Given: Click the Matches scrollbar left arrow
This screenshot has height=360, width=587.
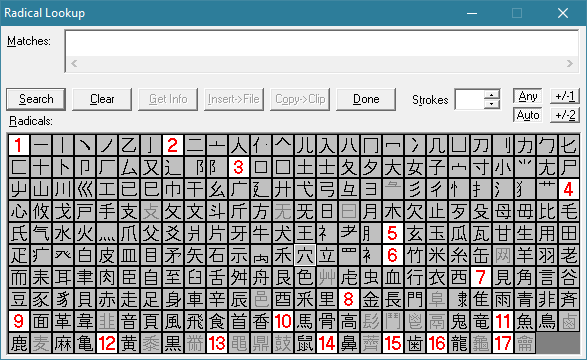Looking at the screenshot, I should (x=74, y=64).
